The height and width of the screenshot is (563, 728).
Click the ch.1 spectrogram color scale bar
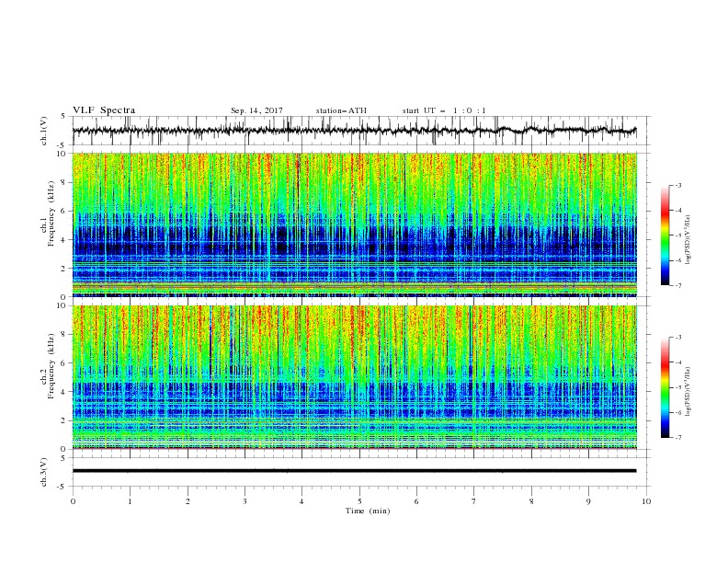click(665, 236)
